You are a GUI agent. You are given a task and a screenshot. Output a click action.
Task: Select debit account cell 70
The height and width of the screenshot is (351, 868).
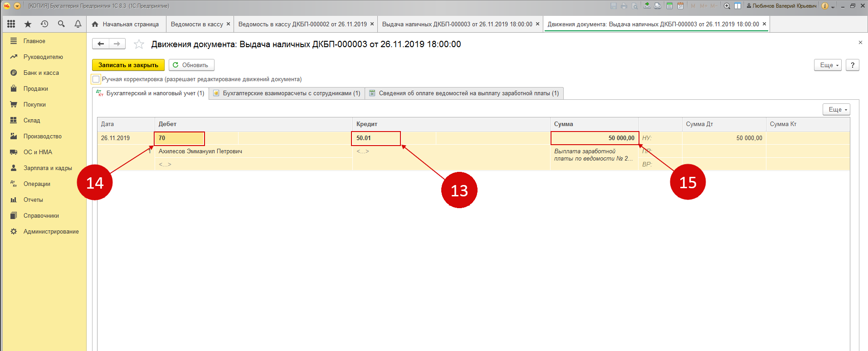(179, 138)
